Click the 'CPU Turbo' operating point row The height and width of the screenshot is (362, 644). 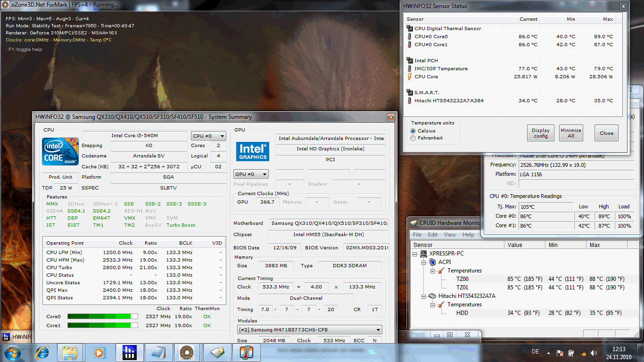point(134,268)
